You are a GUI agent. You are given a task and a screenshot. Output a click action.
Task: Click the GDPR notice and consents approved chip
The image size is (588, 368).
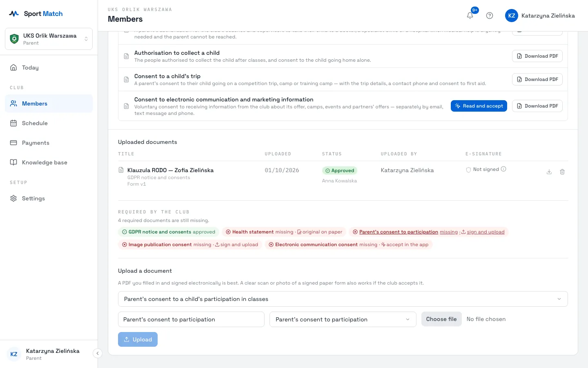pyautogui.click(x=168, y=232)
